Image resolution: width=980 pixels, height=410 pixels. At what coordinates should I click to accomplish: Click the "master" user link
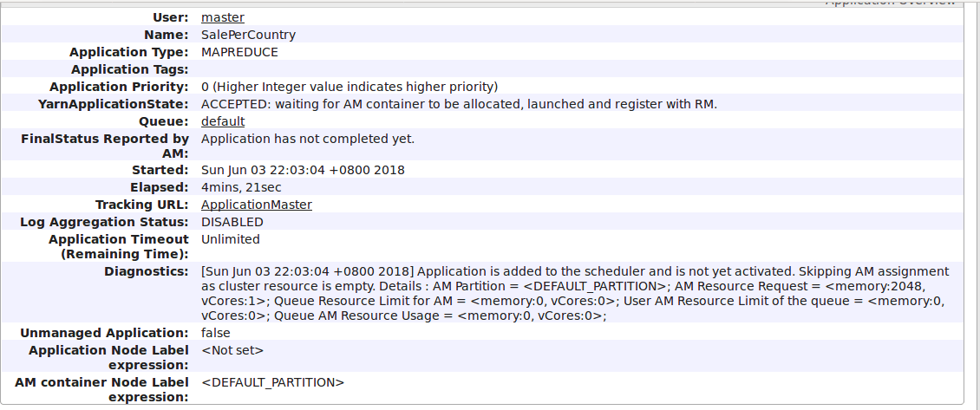pyautogui.click(x=223, y=17)
